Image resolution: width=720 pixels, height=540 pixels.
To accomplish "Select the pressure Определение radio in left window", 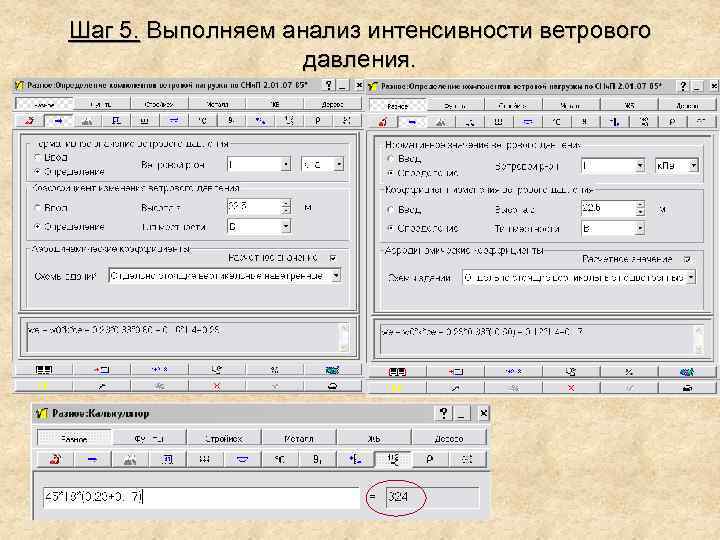I will [38, 171].
